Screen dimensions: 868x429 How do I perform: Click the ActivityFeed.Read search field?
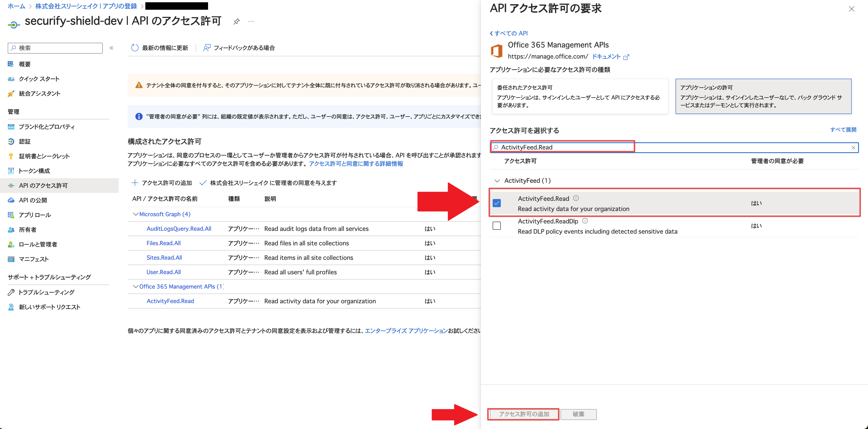pos(674,147)
